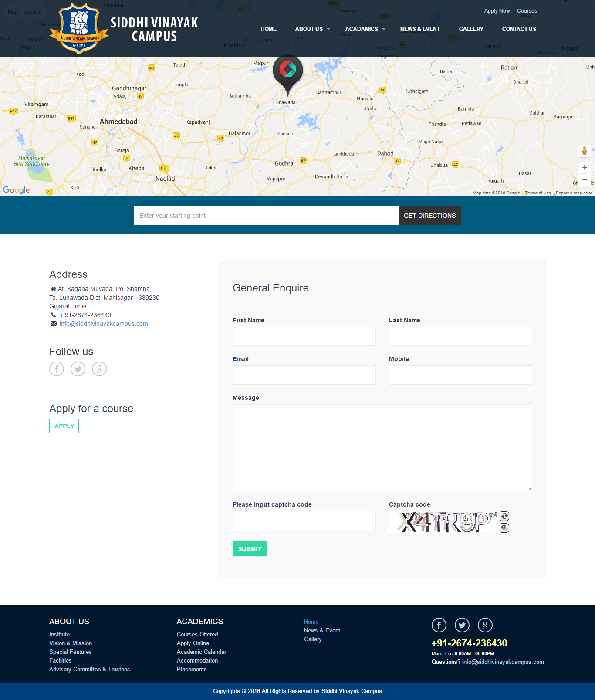Expand the Acadamics dropdown arrow
The height and width of the screenshot is (700, 595).
tap(384, 29)
